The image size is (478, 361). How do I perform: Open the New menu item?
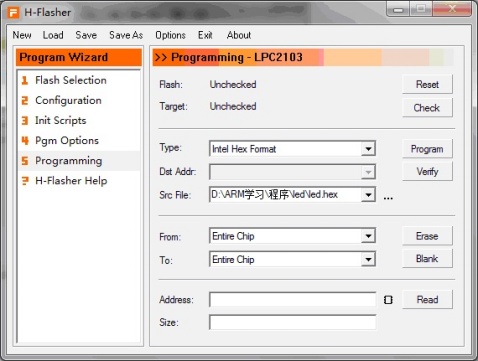coord(22,35)
